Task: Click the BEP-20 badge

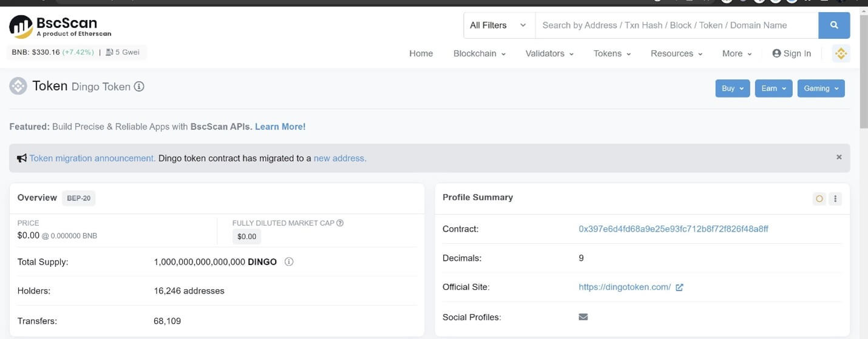Action: tap(79, 198)
